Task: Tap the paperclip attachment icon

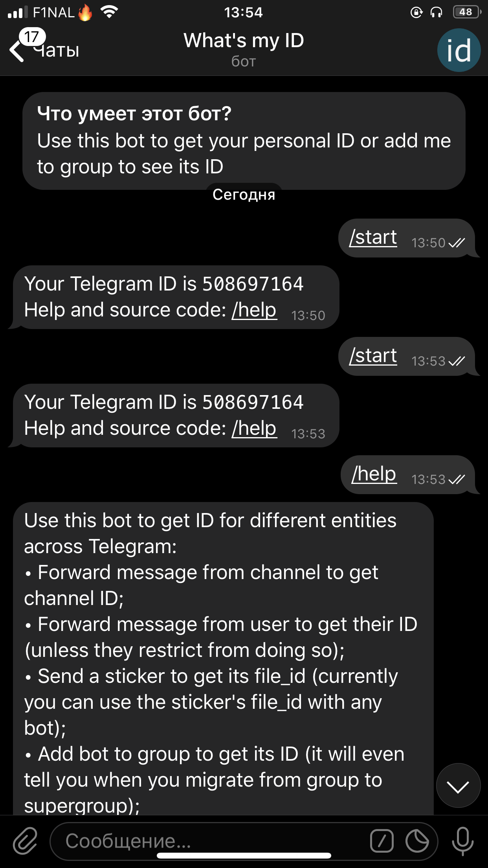Action: point(25,840)
